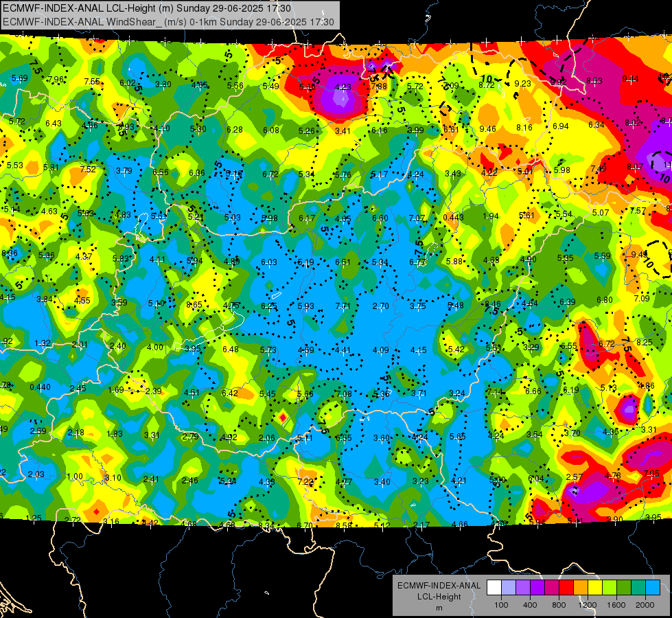This screenshot has height=618, width=672.
Task: Click the magenta swatch left of 800
Action: tap(552, 588)
